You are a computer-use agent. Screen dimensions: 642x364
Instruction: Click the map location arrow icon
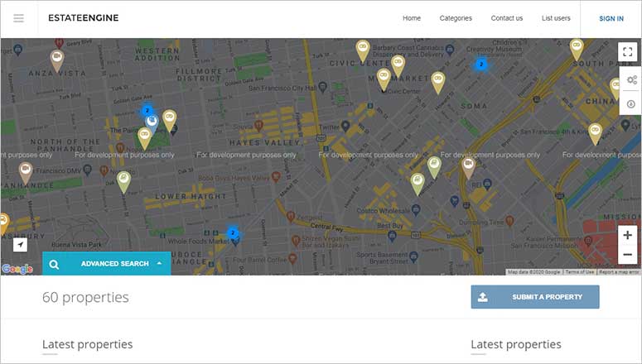tap(20, 245)
